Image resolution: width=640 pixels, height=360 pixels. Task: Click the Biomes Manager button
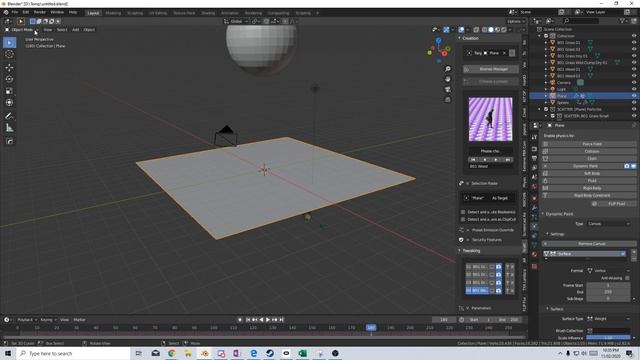[x=491, y=69]
